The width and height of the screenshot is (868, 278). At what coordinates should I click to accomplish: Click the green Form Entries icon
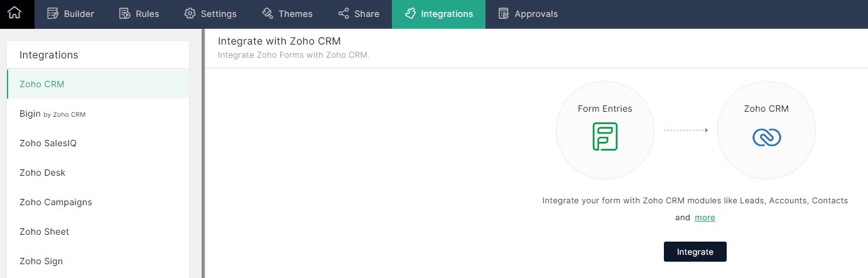pos(605,136)
